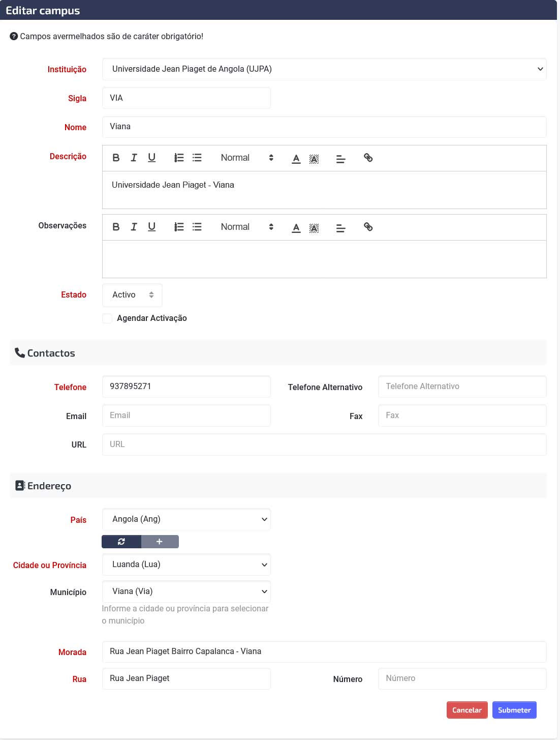Open text alignment in Observações toolbar
This screenshot has width=560, height=740.
(x=341, y=228)
